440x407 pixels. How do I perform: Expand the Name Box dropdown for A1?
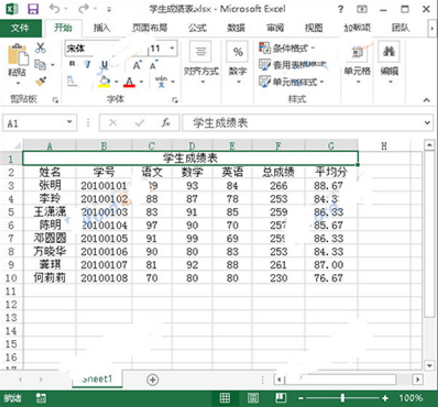click(69, 122)
